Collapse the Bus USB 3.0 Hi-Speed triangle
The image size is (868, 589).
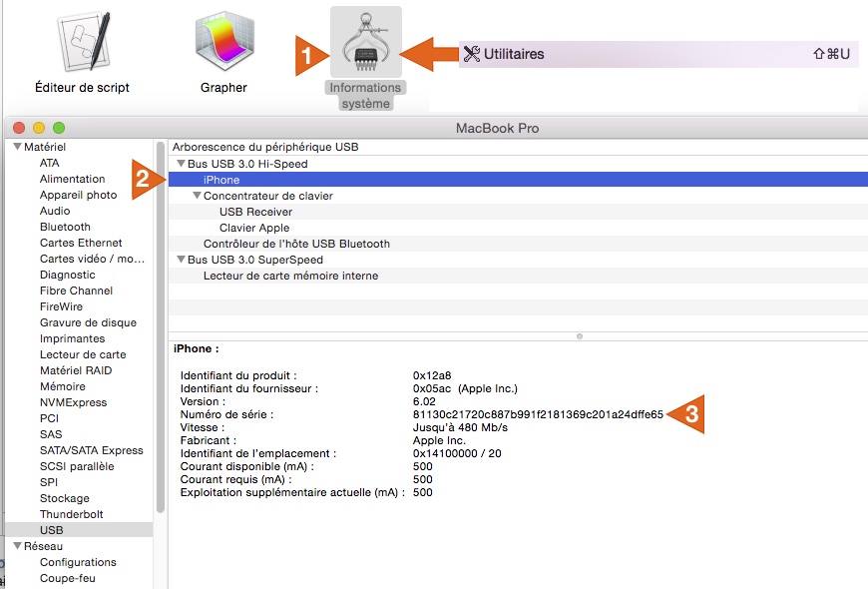click(x=181, y=164)
